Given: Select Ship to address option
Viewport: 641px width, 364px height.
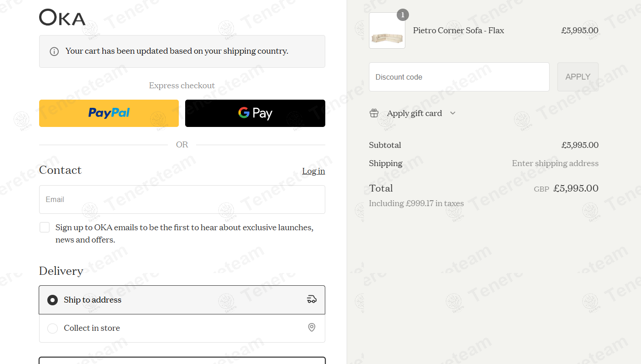Looking at the screenshot, I should [x=53, y=300].
